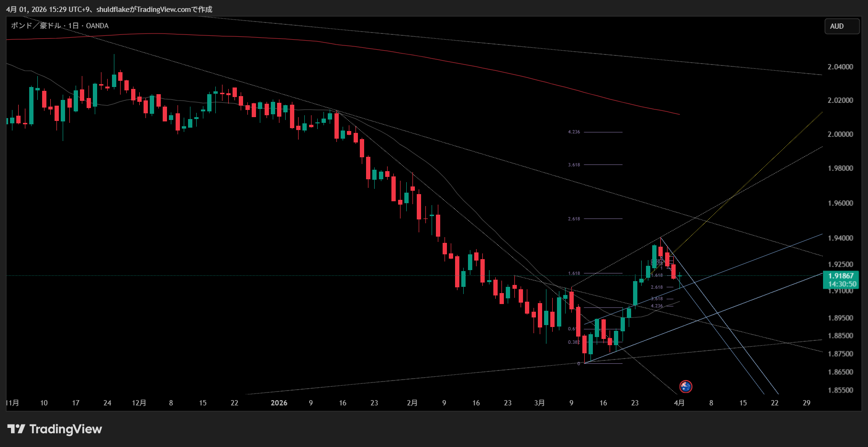Click the 2.04000 price axis label
868x447 pixels.
tap(840, 67)
